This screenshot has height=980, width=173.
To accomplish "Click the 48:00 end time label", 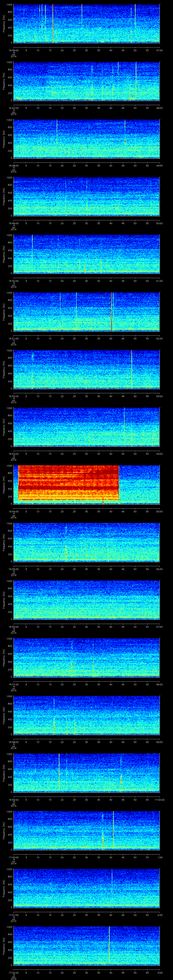I will tap(159, 108).
